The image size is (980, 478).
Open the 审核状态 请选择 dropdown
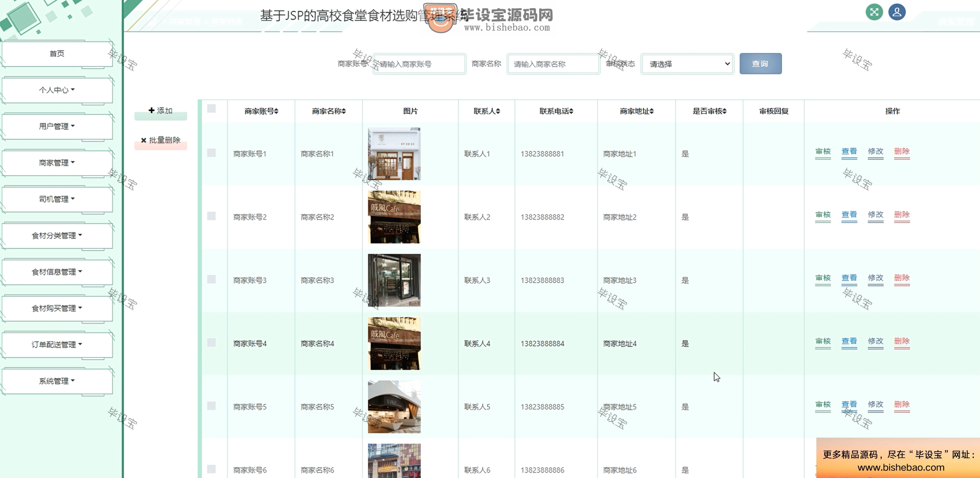point(687,64)
